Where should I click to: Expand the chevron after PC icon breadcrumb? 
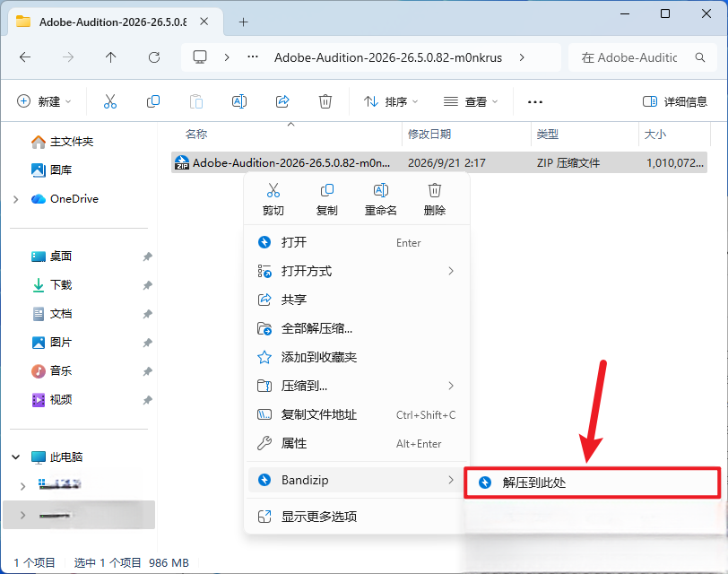click(227, 57)
